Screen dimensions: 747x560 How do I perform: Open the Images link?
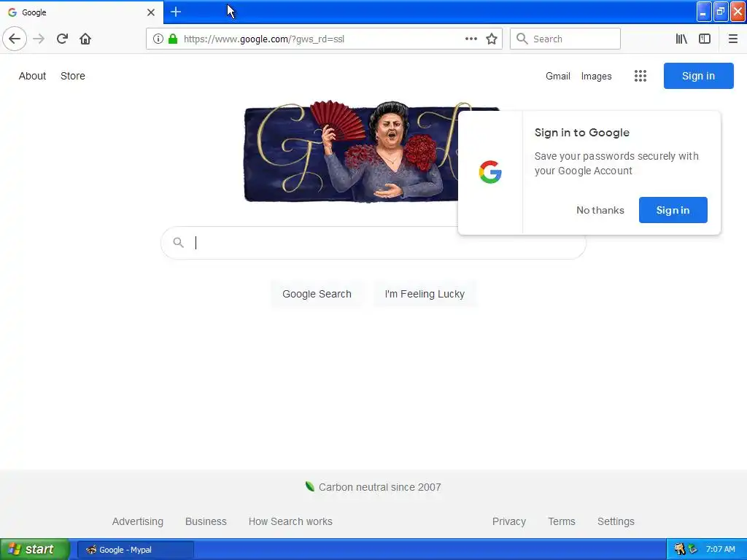[x=597, y=76]
